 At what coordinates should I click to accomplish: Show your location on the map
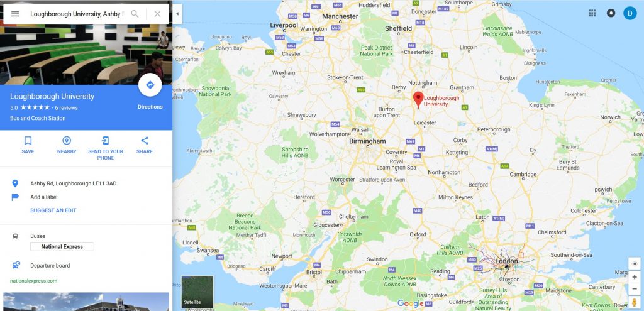[634, 263]
